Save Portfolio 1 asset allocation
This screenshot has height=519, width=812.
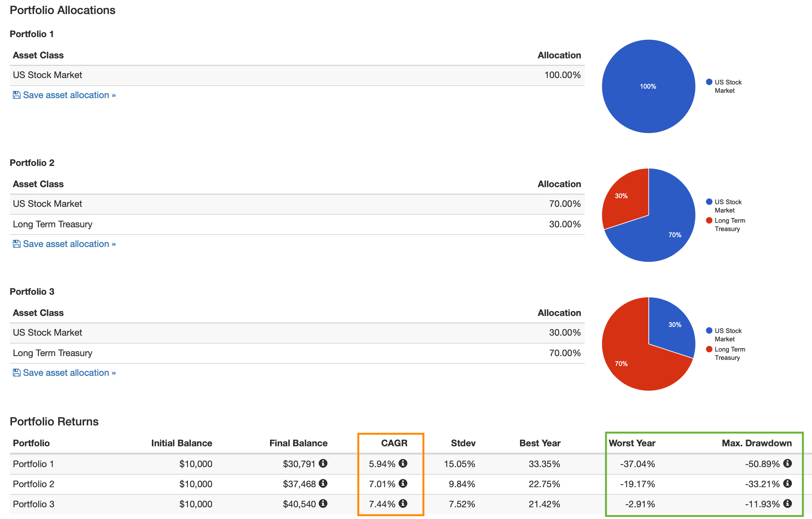[65, 95]
